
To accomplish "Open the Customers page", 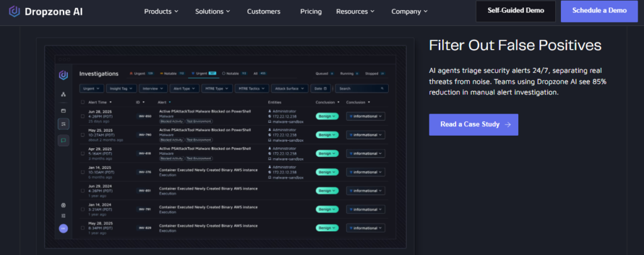I will tap(264, 11).
